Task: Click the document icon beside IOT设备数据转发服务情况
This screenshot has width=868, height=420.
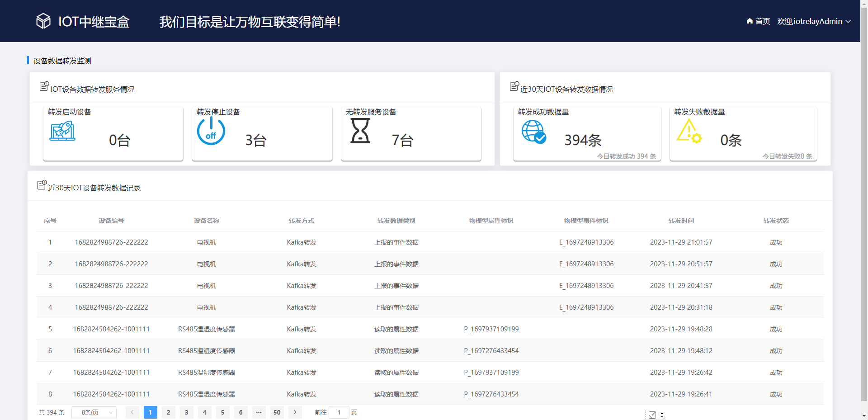Action: [44, 86]
